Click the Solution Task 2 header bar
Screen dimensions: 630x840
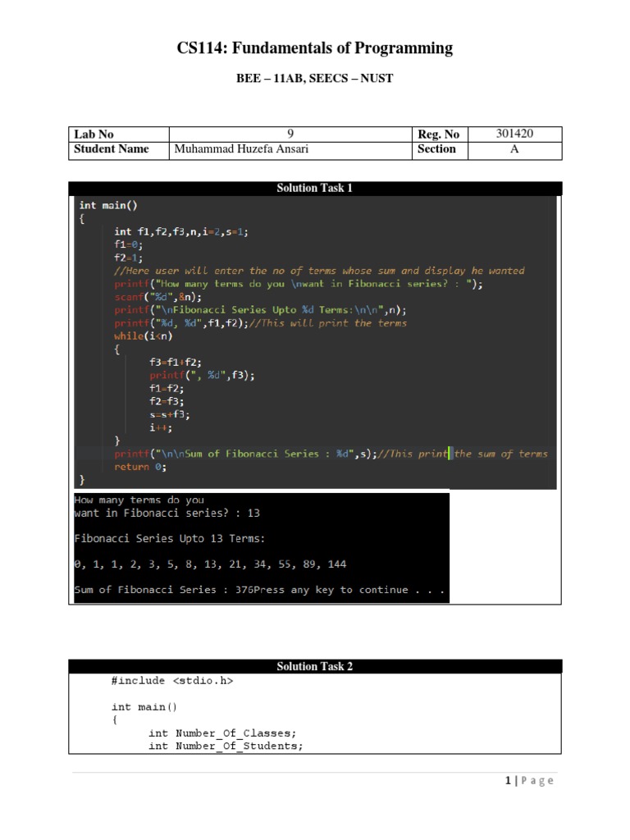point(315,666)
